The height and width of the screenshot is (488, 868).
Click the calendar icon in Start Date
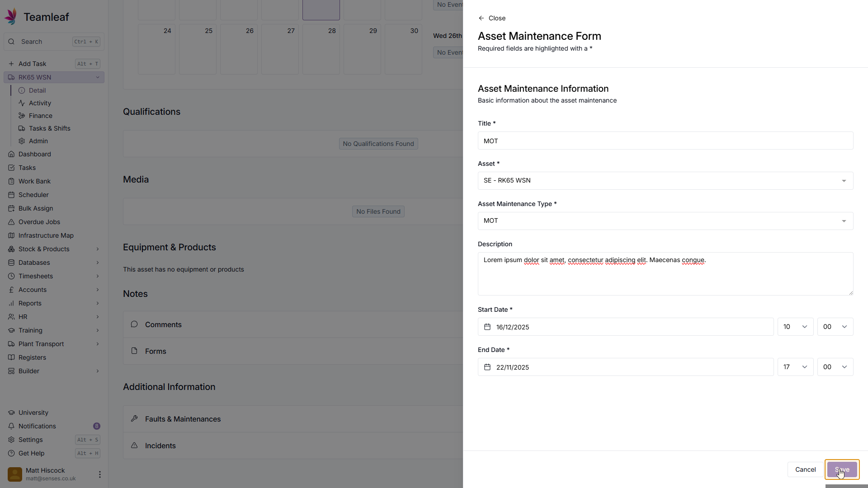(487, 327)
